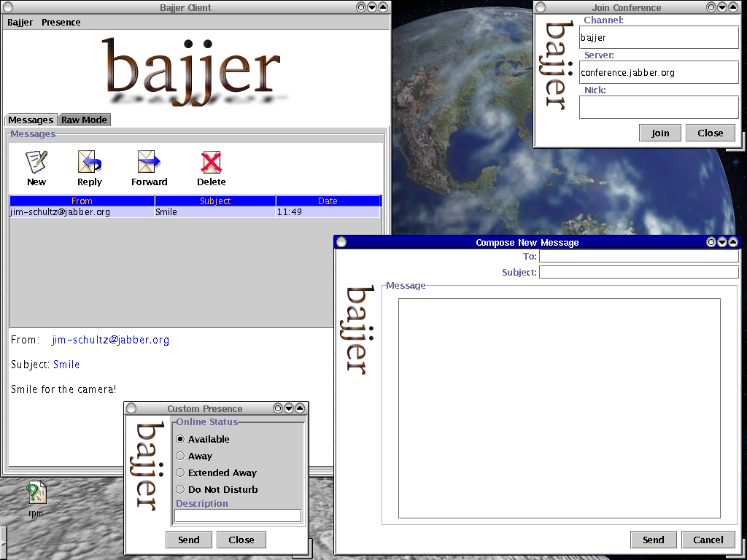Click the Forward message icon
Image resolution: width=747 pixels, height=560 pixels.
click(149, 162)
